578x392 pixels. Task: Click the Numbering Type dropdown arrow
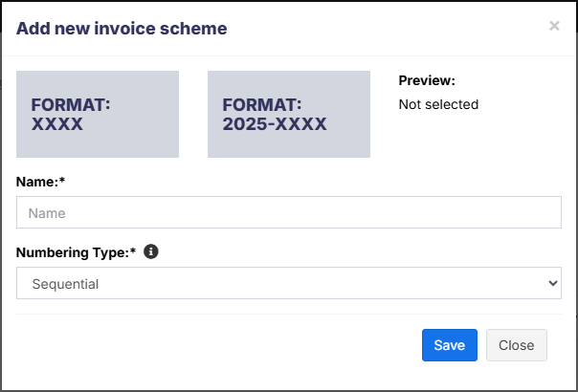tap(552, 283)
